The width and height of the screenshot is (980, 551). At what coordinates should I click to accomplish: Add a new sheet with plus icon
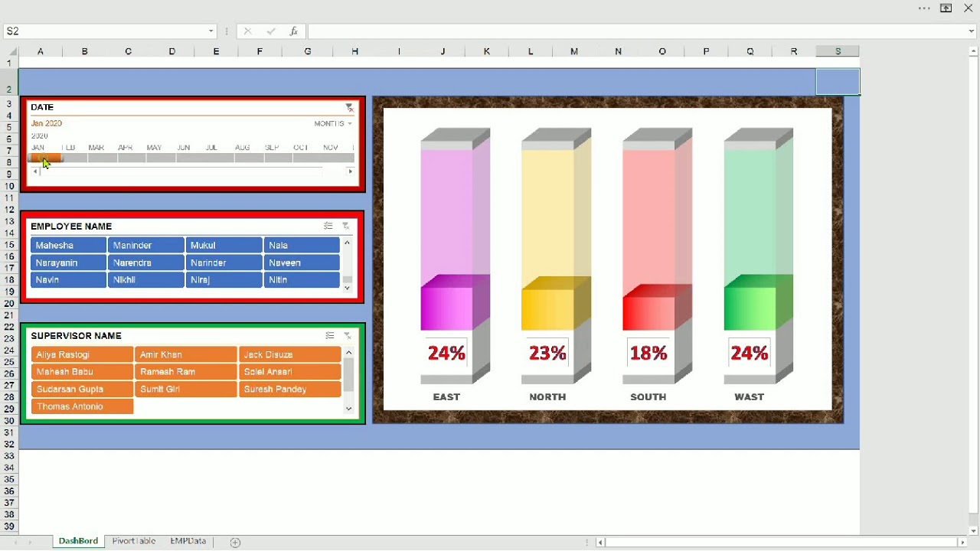pos(236,543)
